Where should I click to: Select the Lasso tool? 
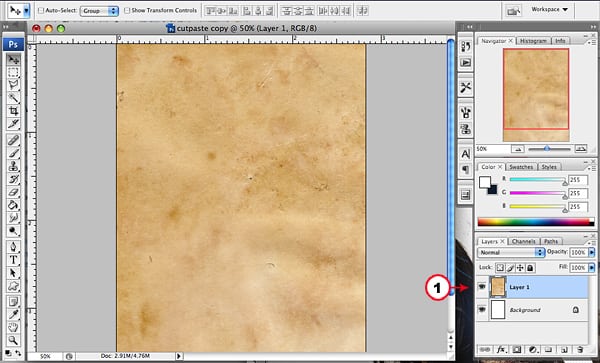pyautogui.click(x=13, y=85)
